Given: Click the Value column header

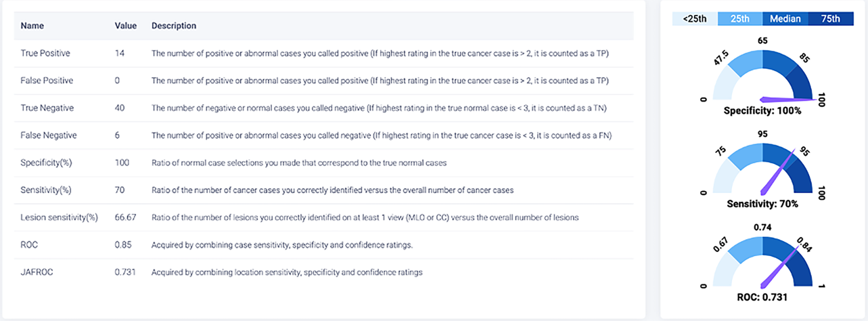Looking at the screenshot, I should (x=126, y=26).
